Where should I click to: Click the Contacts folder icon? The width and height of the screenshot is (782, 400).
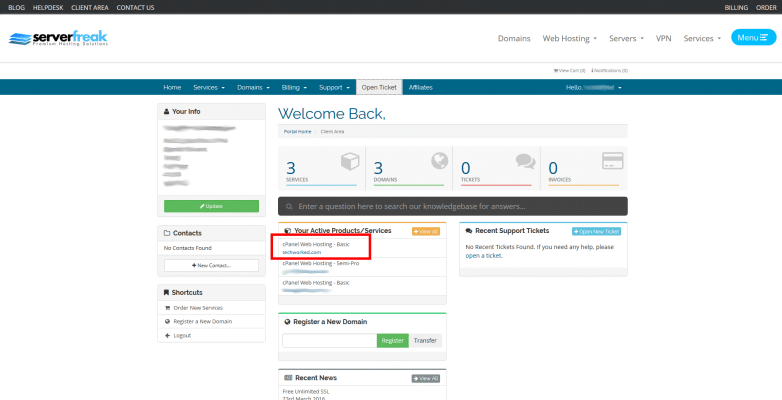pos(167,233)
